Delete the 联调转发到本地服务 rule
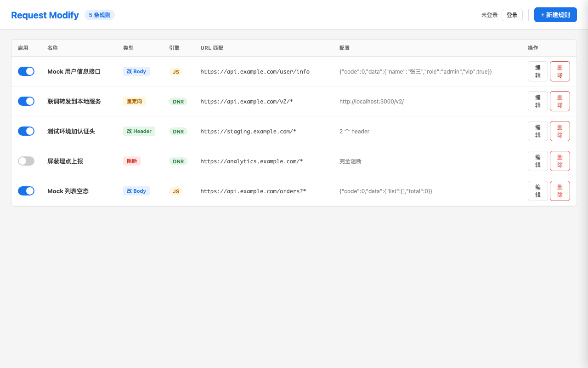This screenshot has width=588, height=368. point(560,101)
